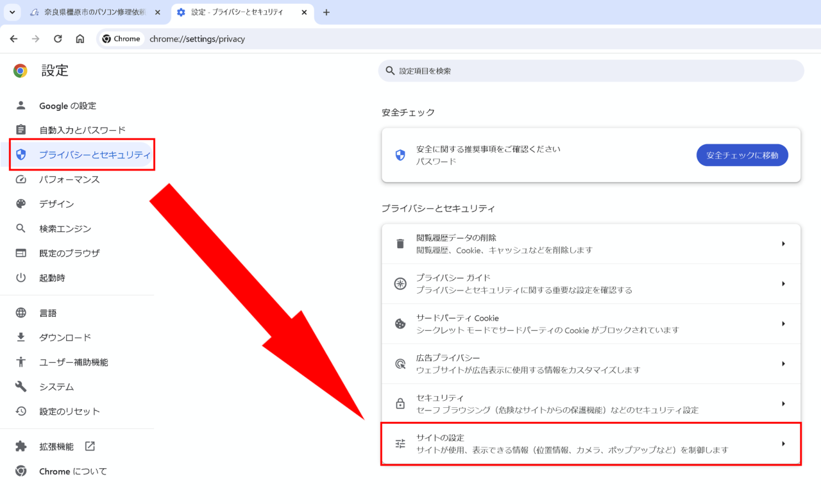
Task: Click the forward navigation arrow
Action: tap(36, 38)
